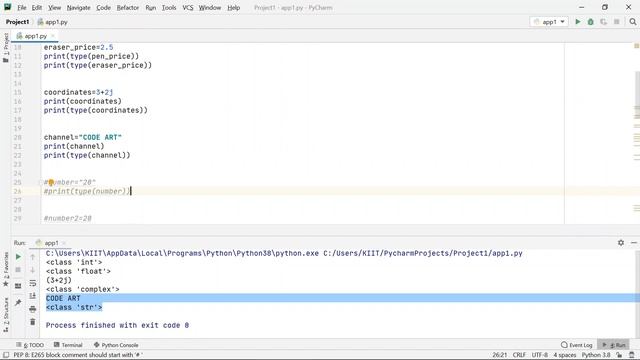The image size is (640, 360).
Task: Click Run with Coverage icon in top toolbar
Action: point(603,22)
